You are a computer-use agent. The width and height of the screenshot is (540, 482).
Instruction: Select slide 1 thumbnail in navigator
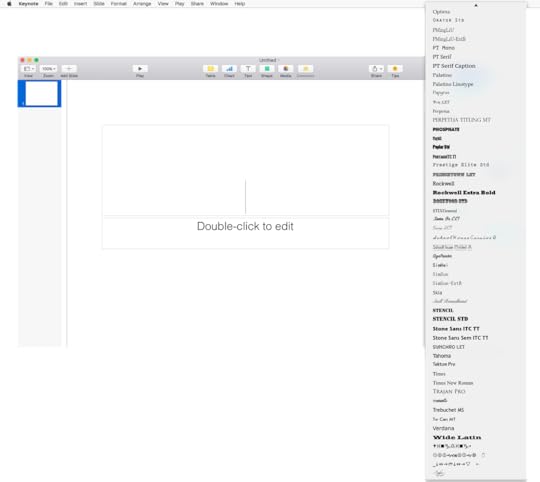(42, 93)
